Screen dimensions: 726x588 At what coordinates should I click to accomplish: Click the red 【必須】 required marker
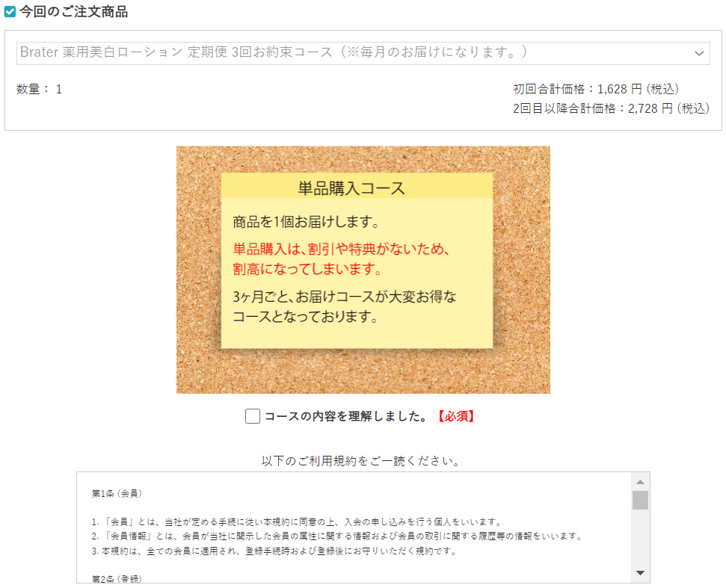(x=455, y=416)
